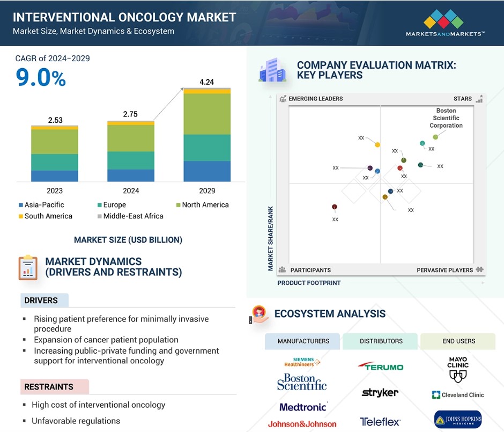Click "COMPANY EVALUATION MATRIX: KEY PLAYERS" heading
Image resolution: width=504 pixels, height=432 pixels.
[376, 70]
